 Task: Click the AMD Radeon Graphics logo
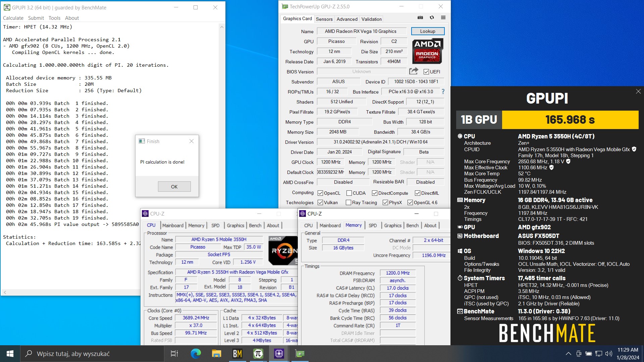tap(427, 51)
